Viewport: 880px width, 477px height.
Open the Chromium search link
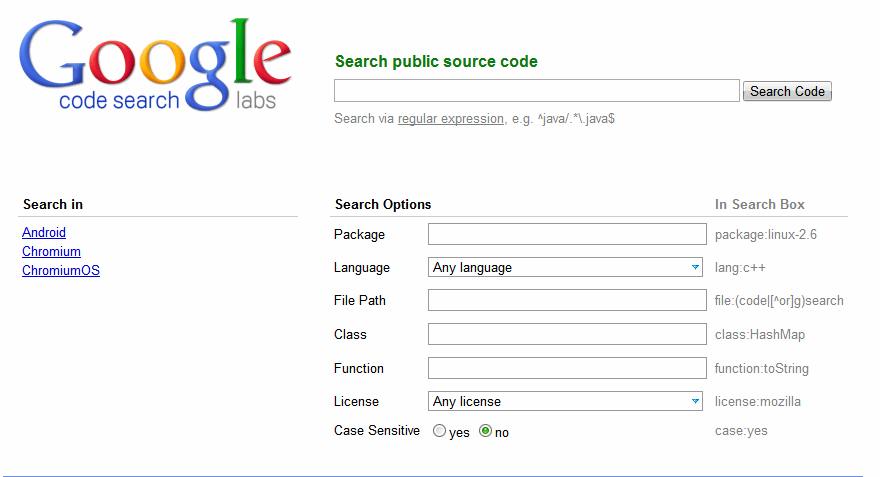51,252
